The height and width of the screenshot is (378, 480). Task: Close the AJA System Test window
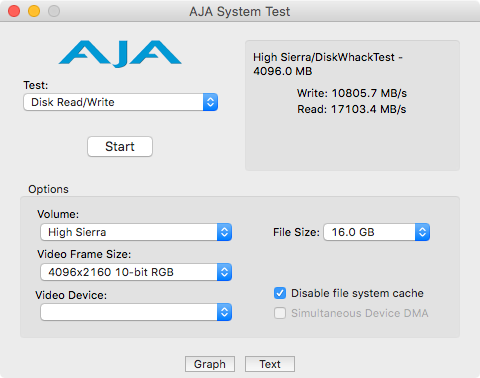14,11
